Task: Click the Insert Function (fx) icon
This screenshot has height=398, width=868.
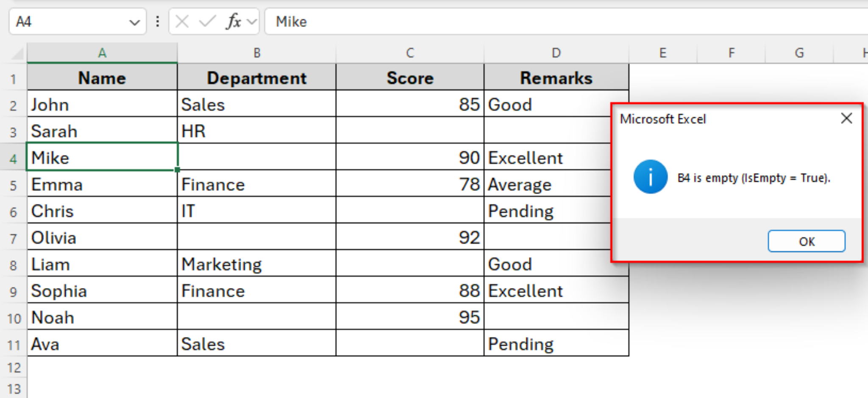Action: point(233,22)
